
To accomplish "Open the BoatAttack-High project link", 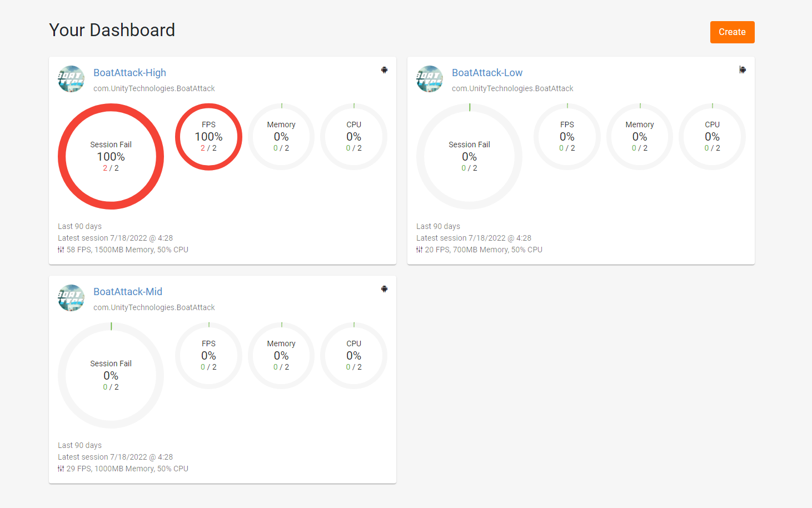I will [129, 73].
